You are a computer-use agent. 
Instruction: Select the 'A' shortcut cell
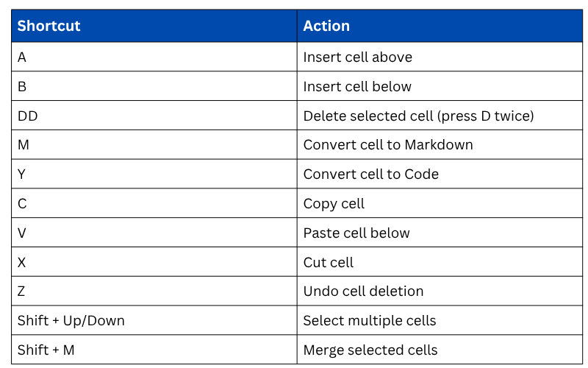[22, 57]
